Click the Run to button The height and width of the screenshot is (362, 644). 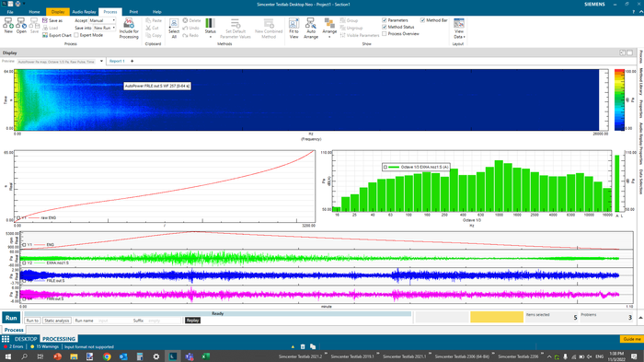(32, 321)
